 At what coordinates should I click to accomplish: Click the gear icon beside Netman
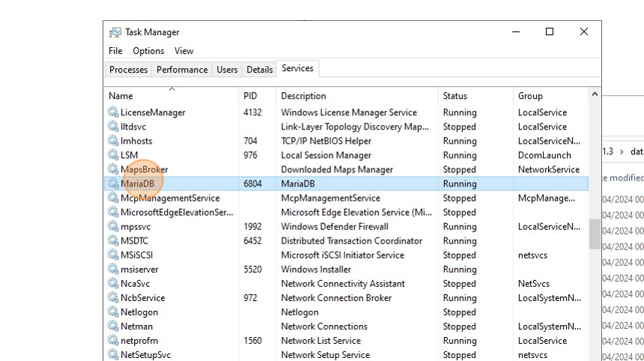[113, 326]
